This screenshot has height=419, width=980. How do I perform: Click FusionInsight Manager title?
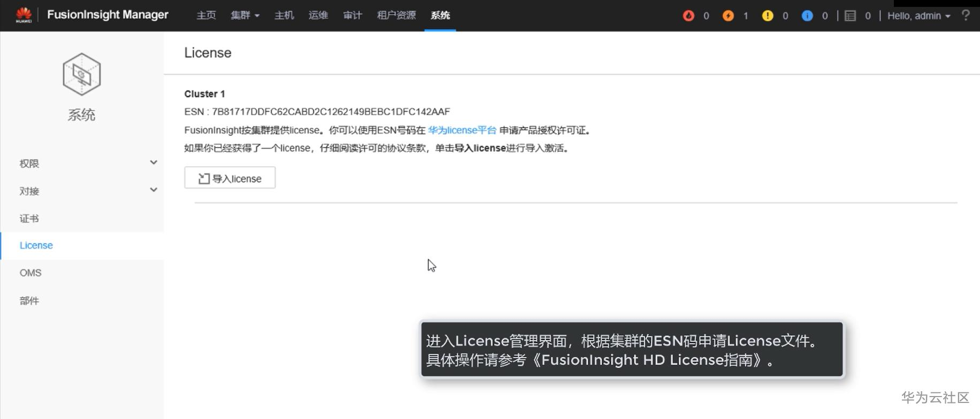point(108,15)
